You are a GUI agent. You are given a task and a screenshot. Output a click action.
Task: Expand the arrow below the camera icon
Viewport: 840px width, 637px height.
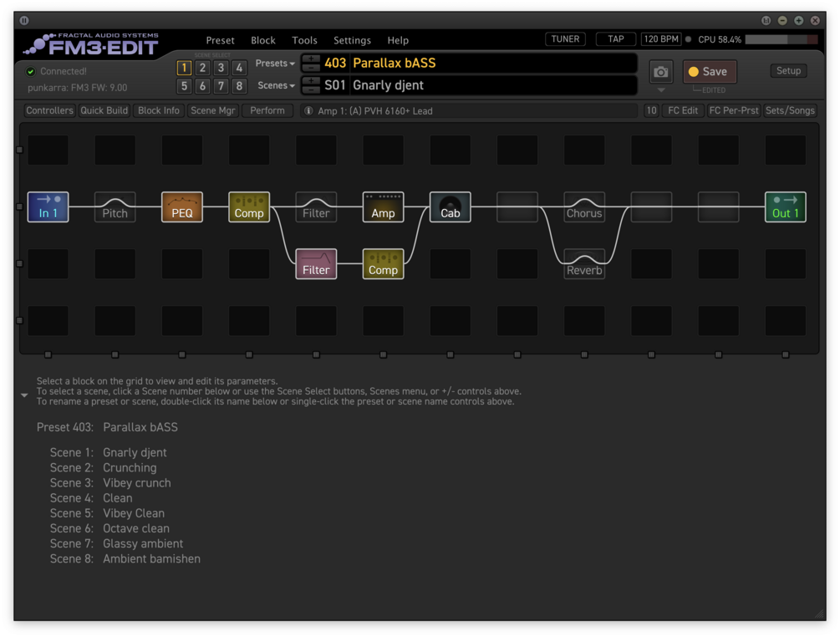click(661, 90)
